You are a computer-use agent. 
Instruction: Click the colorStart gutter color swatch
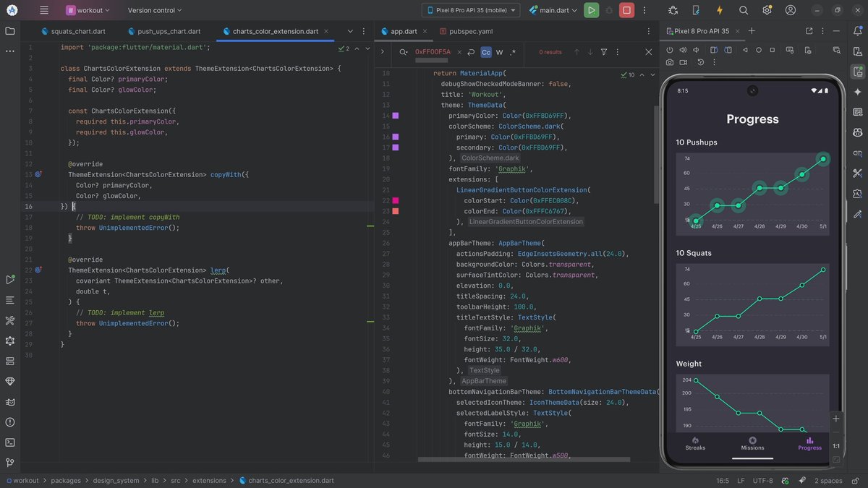point(396,200)
